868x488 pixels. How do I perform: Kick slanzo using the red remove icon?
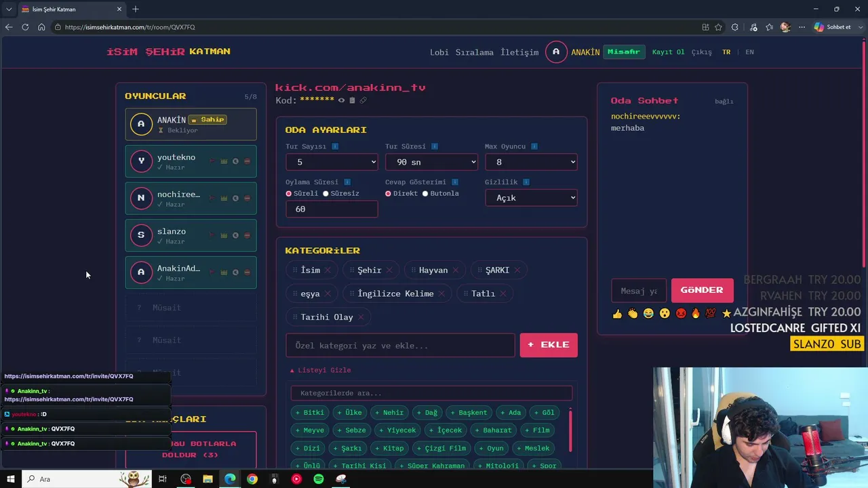click(x=247, y=235)
